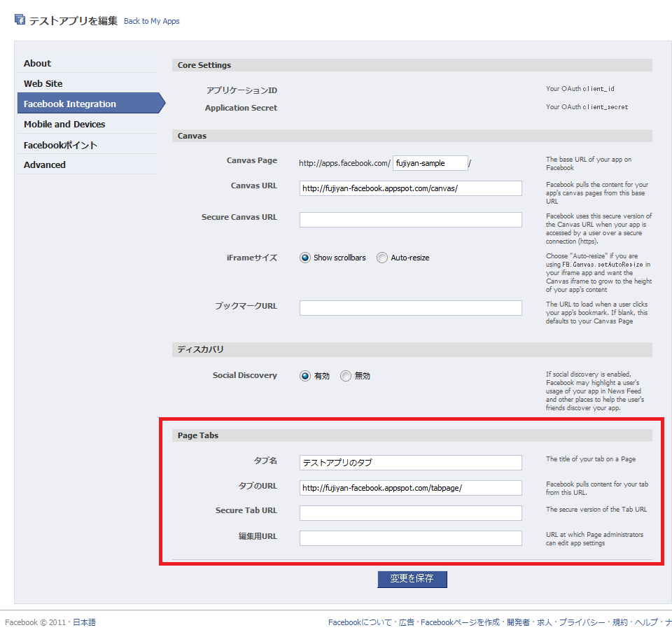The width and height of the screenshot is (672, 630).
Task: Follow the Back to My Apps link
Action: (152, 21)
